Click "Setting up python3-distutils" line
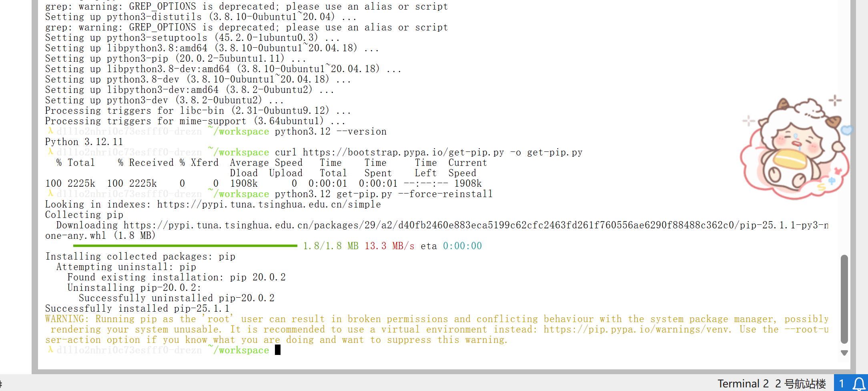The height and width of the screenshot is (391, 868). tap(200, 17)
